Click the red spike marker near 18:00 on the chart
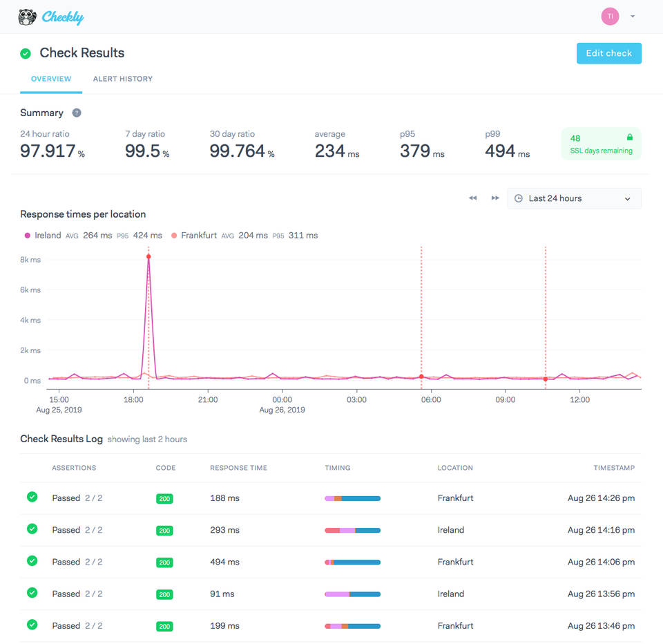This screenshot has width=663, height=644. pyautogui.click(x=148, y=256)
